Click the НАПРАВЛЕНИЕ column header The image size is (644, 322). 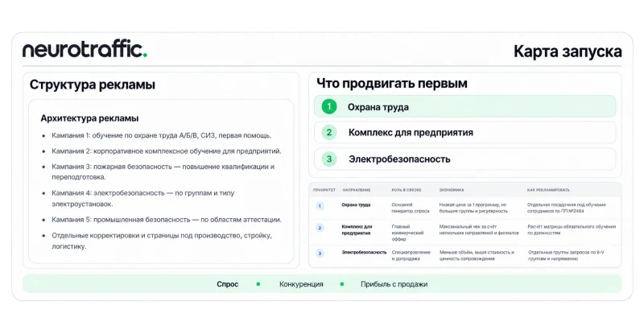(x=357, y=190)
